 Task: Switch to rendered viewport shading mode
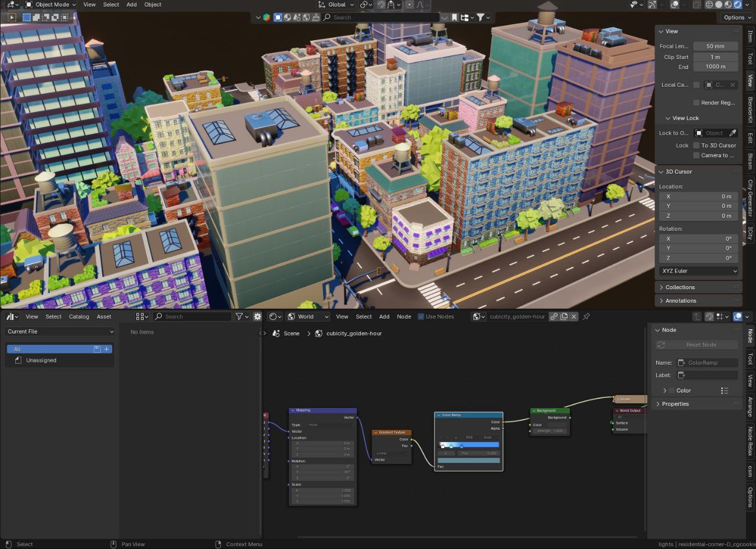pyautogui.click(x=738, y=5)
